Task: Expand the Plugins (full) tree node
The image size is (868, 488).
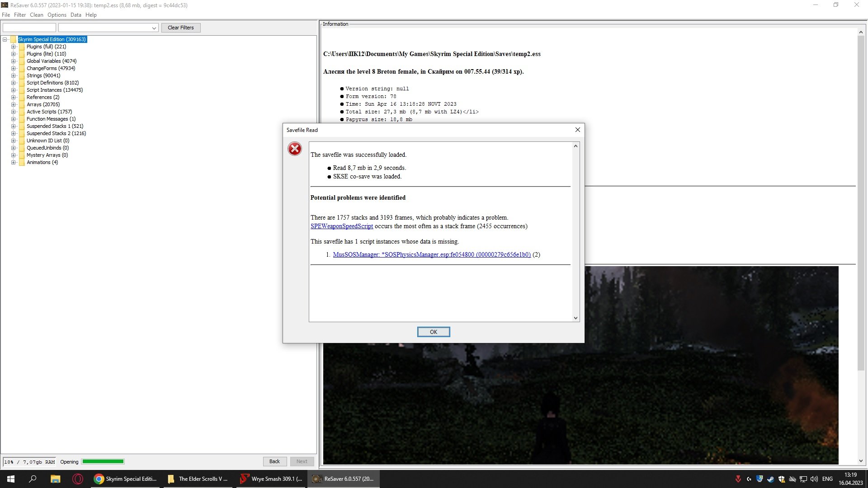Action: (x=14, y=47)
